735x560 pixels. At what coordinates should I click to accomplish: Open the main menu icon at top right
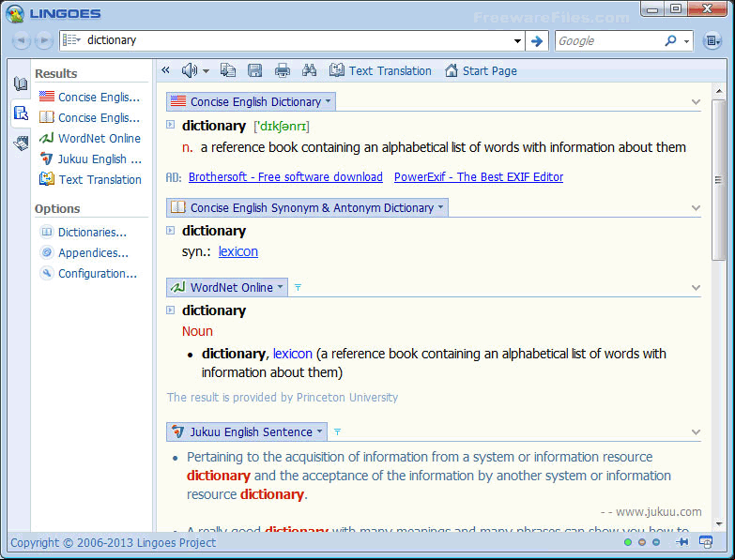click(712, 41)
